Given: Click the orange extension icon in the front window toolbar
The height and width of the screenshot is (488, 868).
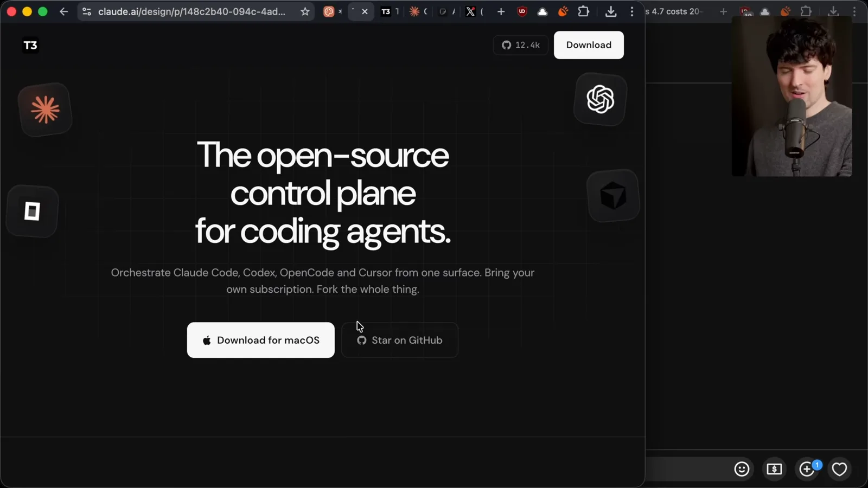Looking at the screenshot, I should pyautogui.click(x=563, y=11).
